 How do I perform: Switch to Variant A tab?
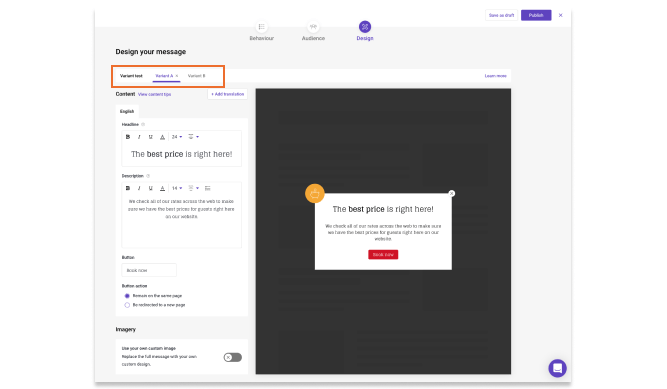pos(164,76)
